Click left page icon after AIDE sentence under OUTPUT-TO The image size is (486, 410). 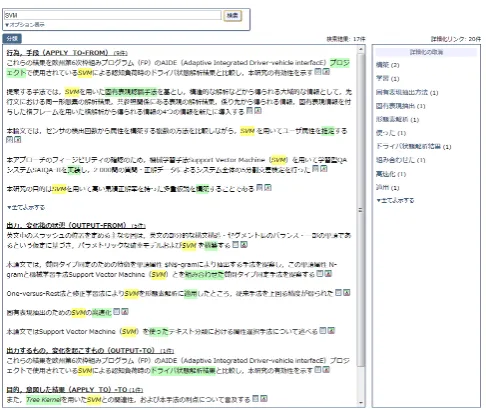[x=318, y=370]
